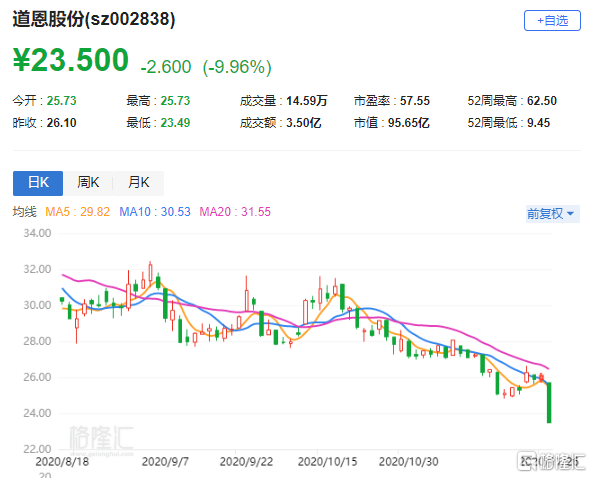This screenshot has width=592, height=478.
Task: Click the 22.00 price axis label
Action: (37, 449)
